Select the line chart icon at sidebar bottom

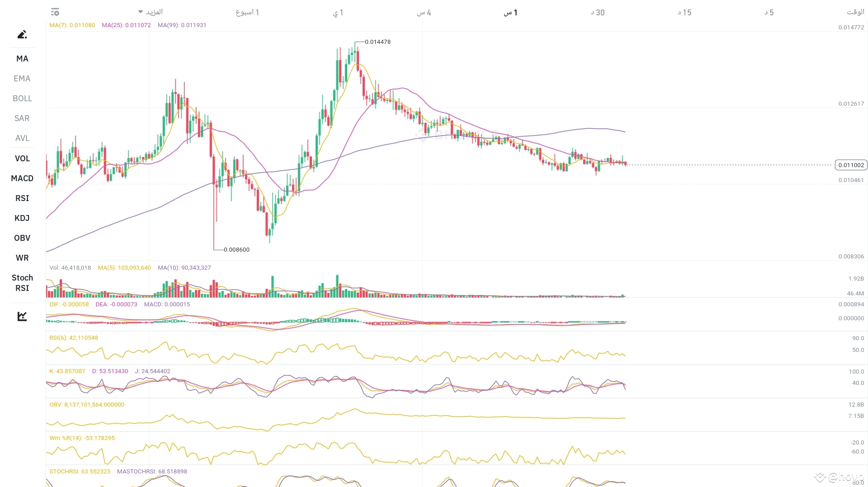click(22, 316)
